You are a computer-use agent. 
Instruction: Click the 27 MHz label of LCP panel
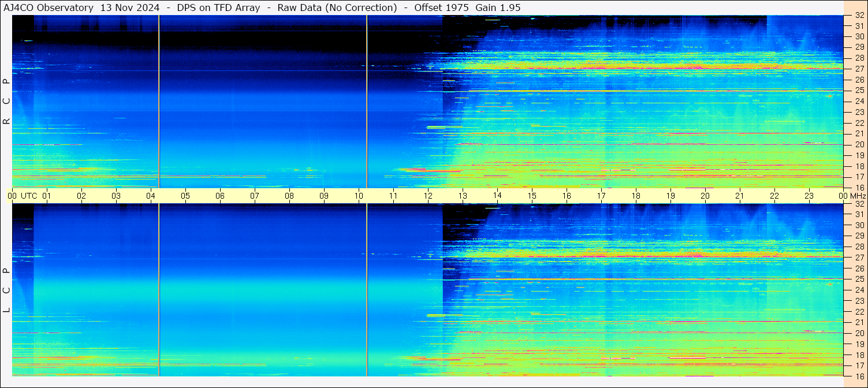click(x=859, y=258)
